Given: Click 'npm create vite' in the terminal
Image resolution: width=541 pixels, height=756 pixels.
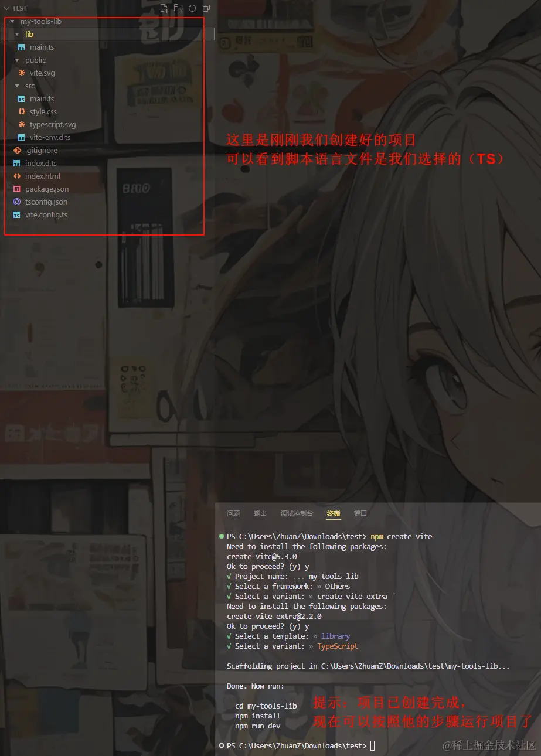Looking at the screenshot, I should 402,537.
